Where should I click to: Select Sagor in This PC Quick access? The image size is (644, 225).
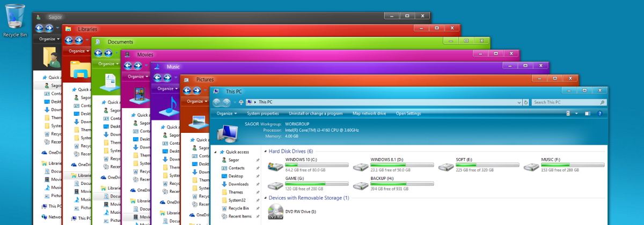tap(233, 160)
